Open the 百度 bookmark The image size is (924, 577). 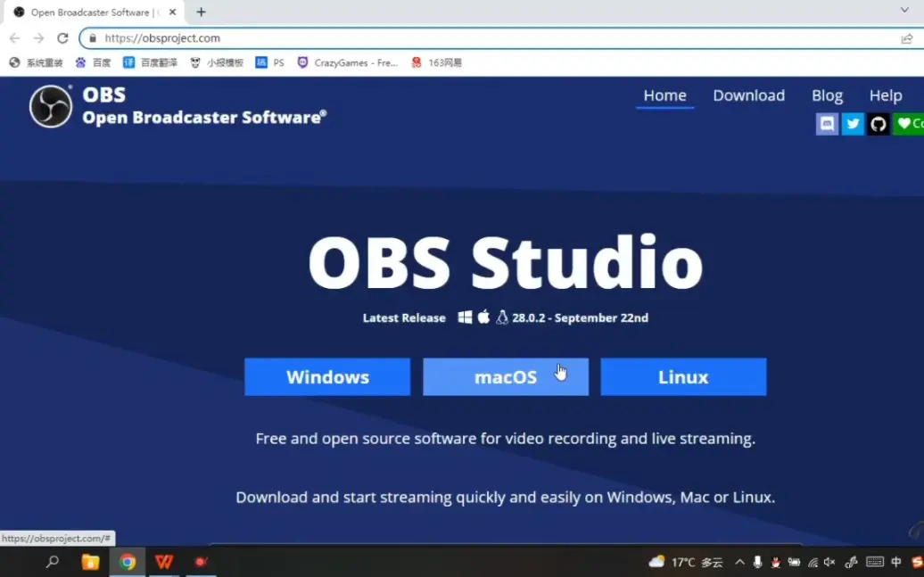click(93, 62)
